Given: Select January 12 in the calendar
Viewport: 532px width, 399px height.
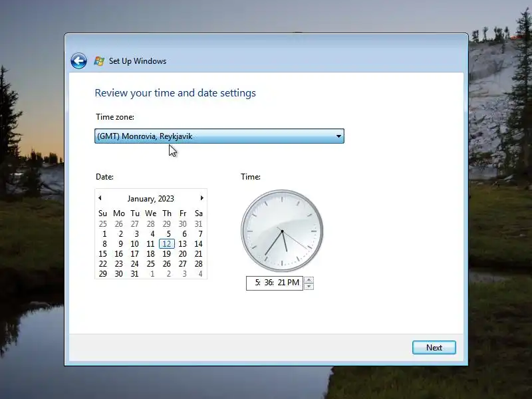Looking at the screenshot, I should click(167, 244).
